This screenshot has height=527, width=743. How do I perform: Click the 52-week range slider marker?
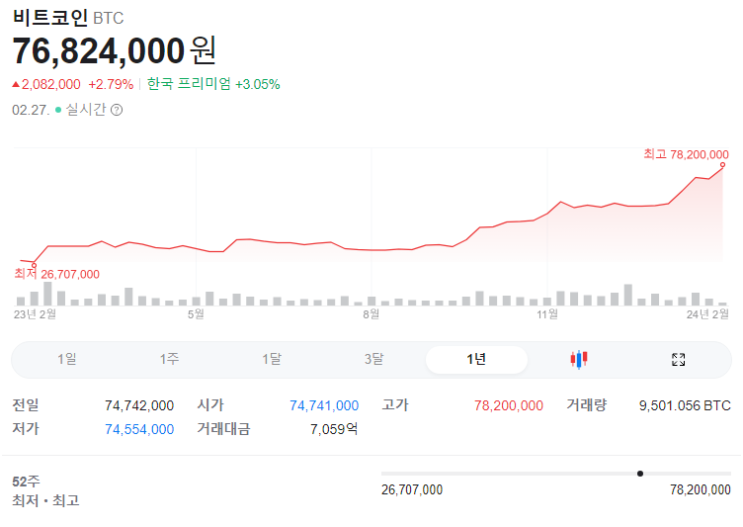click(x=640, y=473)
